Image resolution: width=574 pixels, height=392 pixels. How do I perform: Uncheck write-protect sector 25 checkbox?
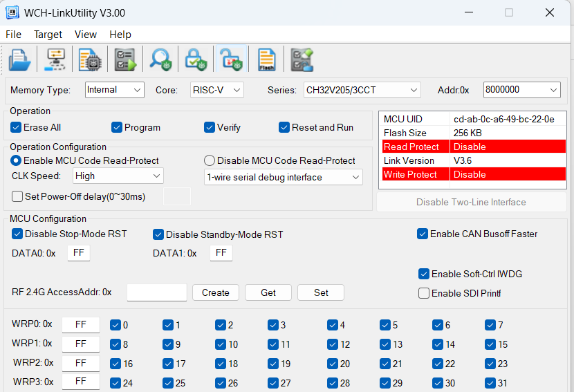coord(168,383)
